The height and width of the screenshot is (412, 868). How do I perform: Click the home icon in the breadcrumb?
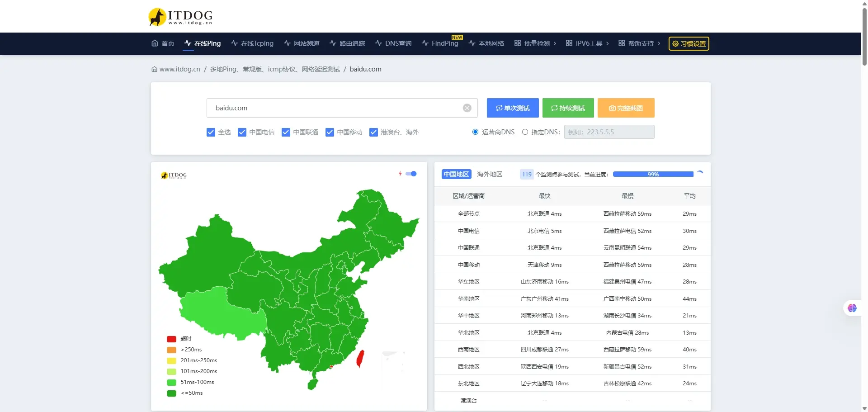tap(154, 69)
